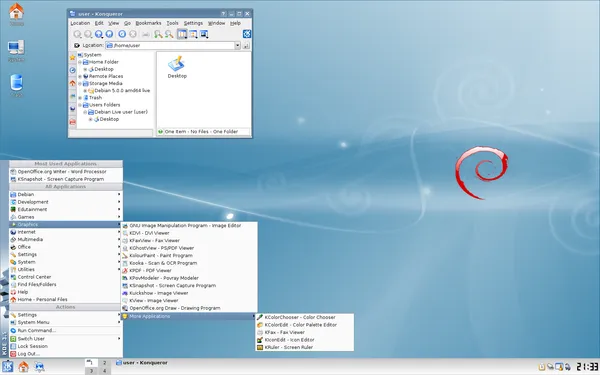This screenshot has height=375, width=600.
Task: Reload the current Konqueror view
Action: (122, 34)
